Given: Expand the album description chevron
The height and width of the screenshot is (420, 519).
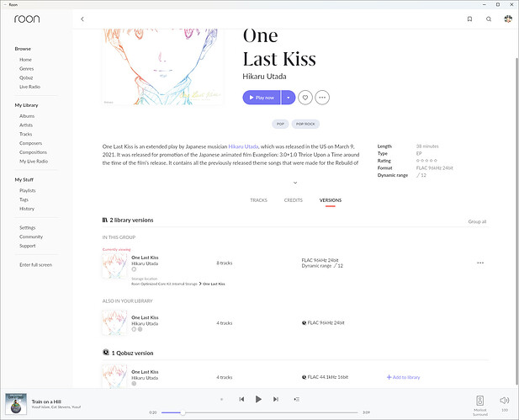Looking at the screenshot, I should 295,183.
